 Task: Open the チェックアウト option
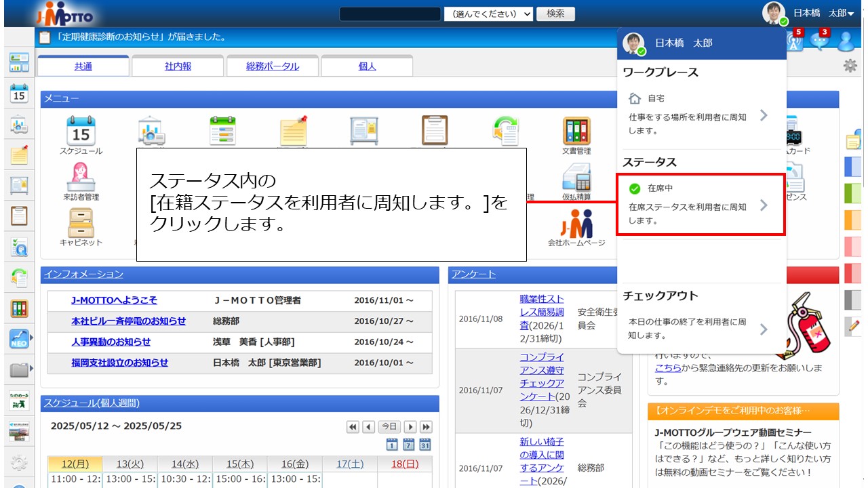(700, 329)
